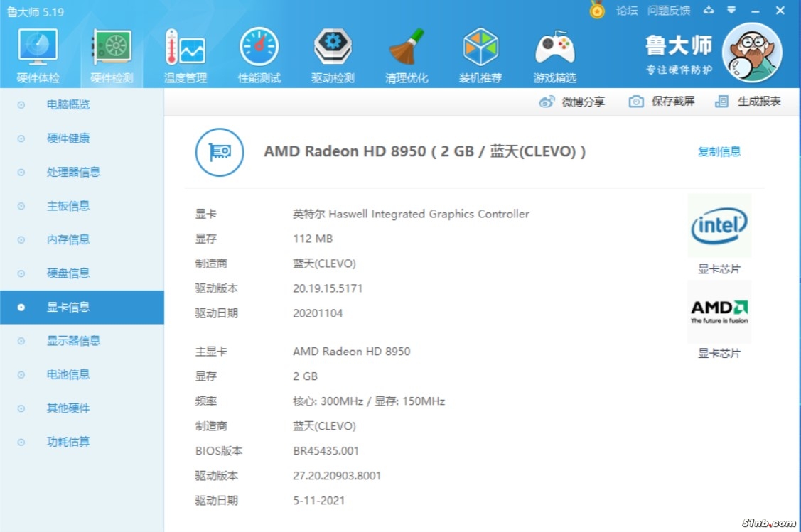Open 硬件体检 hardware checkup icon

pyautogui.click(x=38, y=55)
